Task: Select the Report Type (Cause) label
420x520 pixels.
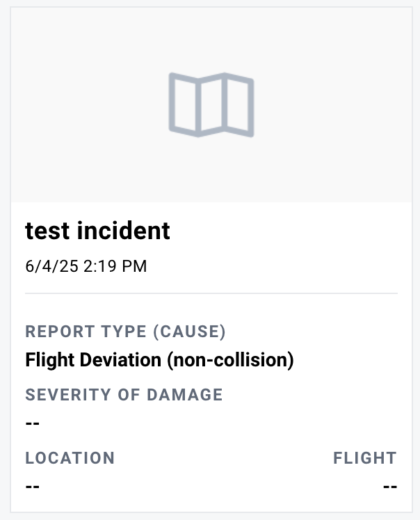Action: (x=125, y=332)
